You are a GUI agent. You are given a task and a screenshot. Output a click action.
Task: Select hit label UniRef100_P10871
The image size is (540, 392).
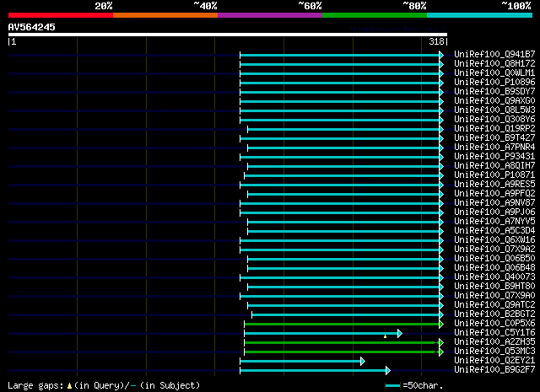coord(494,175)
